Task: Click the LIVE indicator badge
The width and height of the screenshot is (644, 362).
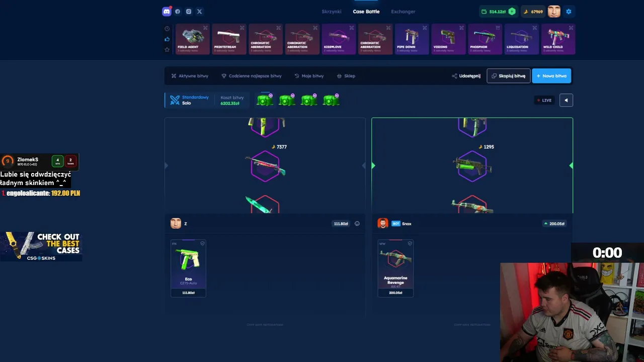Action: (544, 100)
